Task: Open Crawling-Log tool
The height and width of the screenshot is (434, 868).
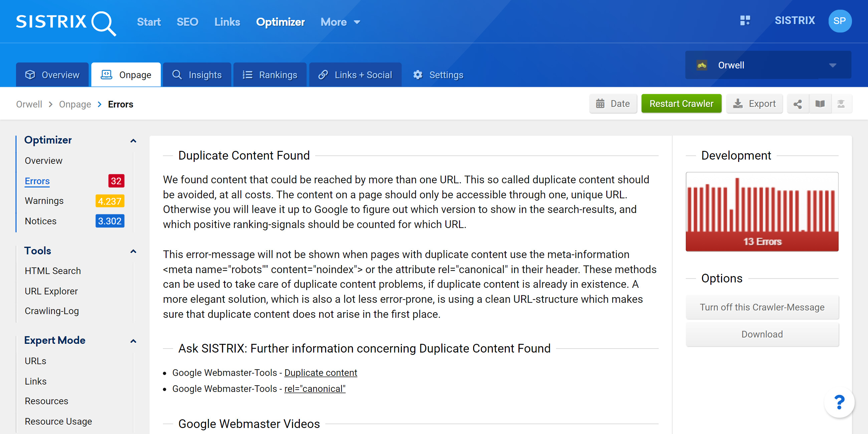Action: (x=51, y=311)
